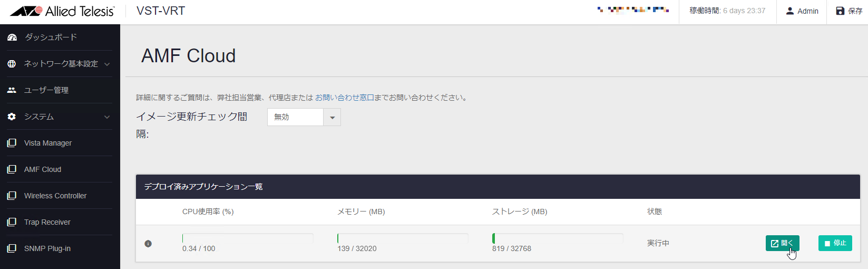Image resolution: width=868 pixels, height=269 pixels.
Task: Click the 0.34 / 100 CPU value
Action: pos(199,248)
